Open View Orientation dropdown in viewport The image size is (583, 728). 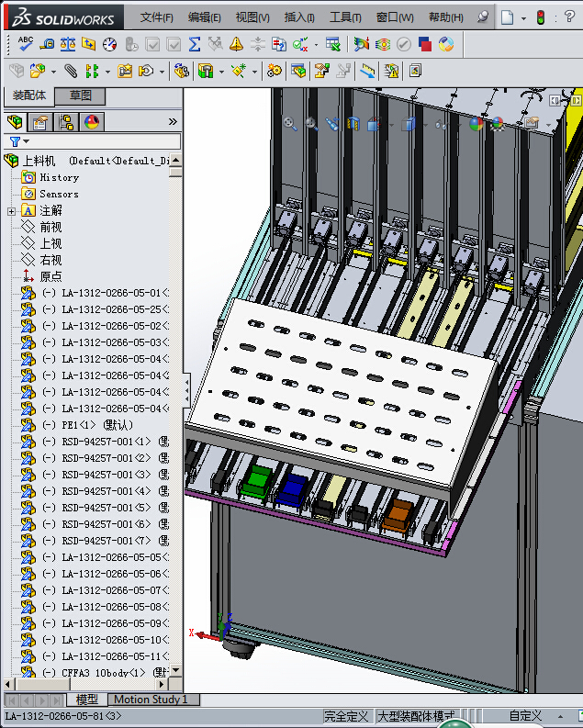click(391, 125)
